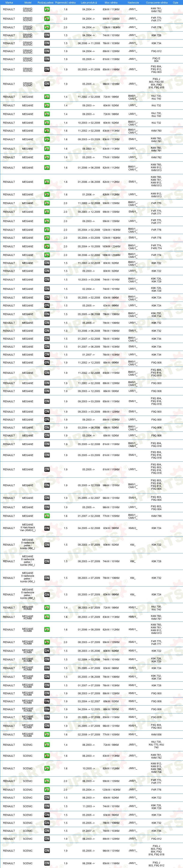Select production years '05.2005 -> 01.2009'
The image size is (183, 868).
pyautogui.click(x=89, y=69)
